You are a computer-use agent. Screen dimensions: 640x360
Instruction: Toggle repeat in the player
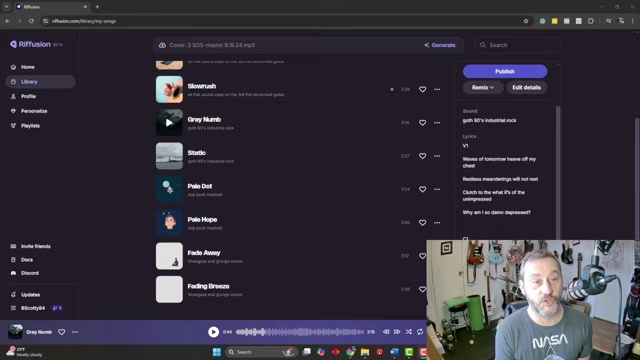[x=420, y=332]
